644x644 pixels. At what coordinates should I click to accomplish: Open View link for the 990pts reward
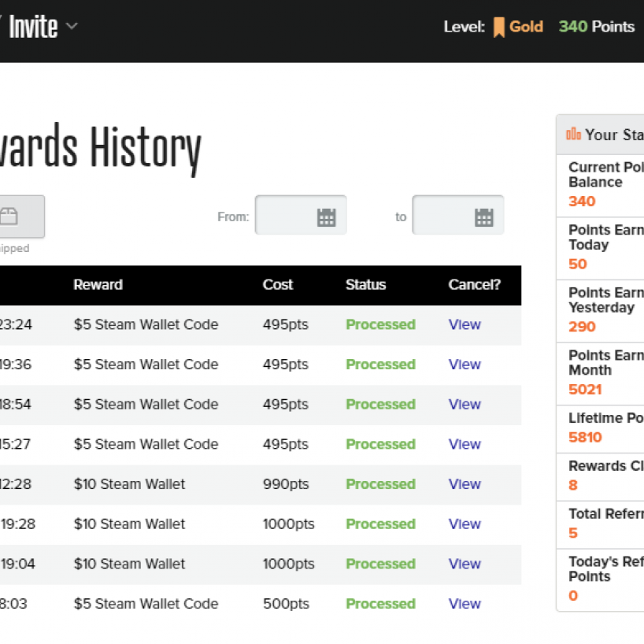[x=464, y=484]
